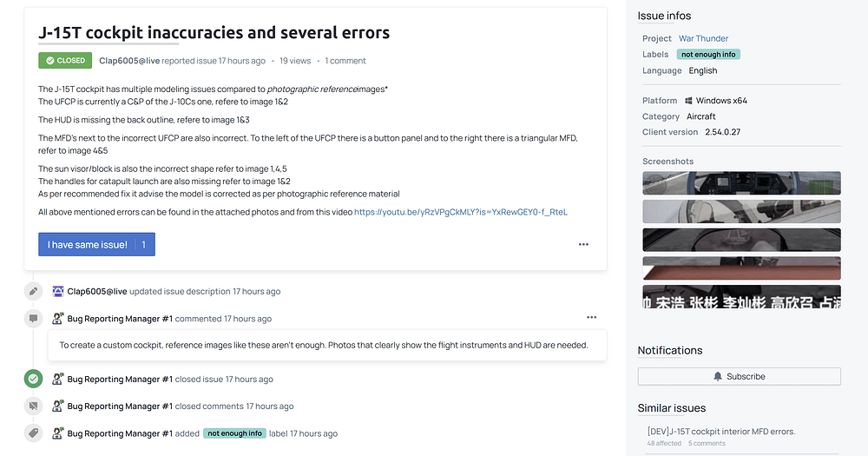The image size is (868, 456).
Task: Click the label tag timeline icon
Action: click(32, 433)
